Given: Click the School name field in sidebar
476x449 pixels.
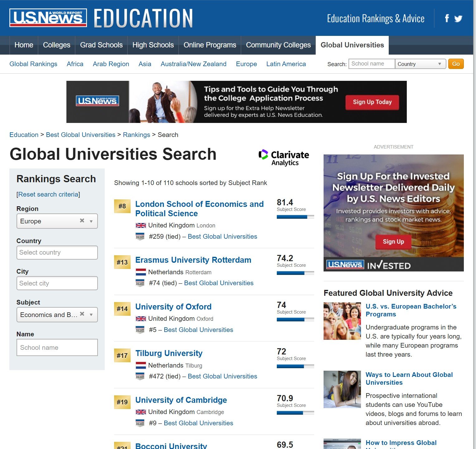Looking at the screenshot, I should [x=57, y=347].
